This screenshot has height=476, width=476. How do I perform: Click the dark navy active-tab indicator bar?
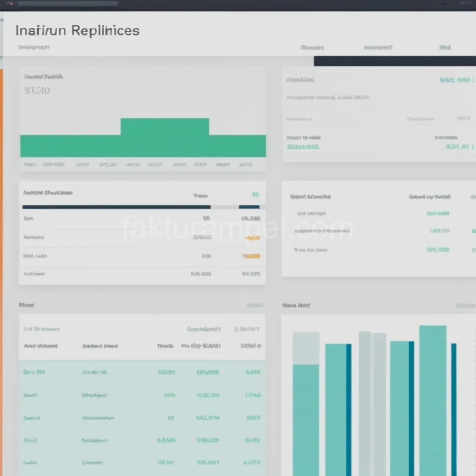click(394, 61)
